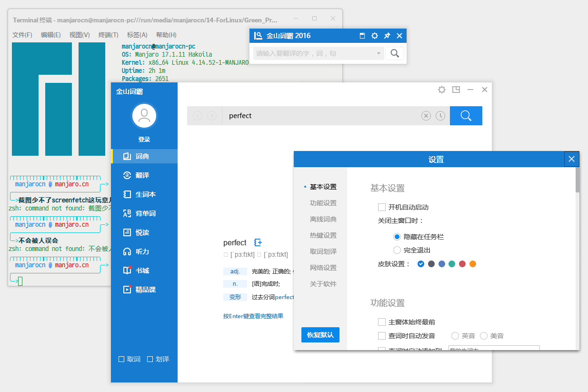Open settings gear in 金山词霸 2016 mini bar
The width and height of the screenshot is (588, 392).
(375, 36)
